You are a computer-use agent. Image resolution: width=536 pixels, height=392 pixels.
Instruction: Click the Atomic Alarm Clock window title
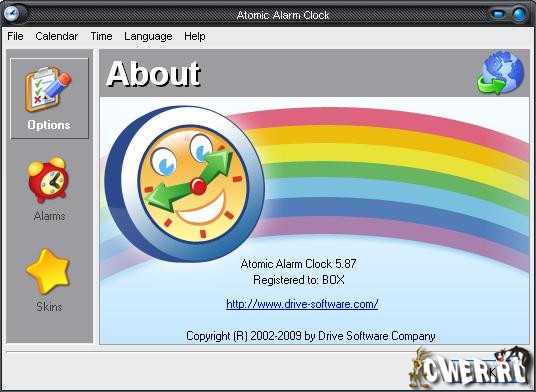click(283, 15)
